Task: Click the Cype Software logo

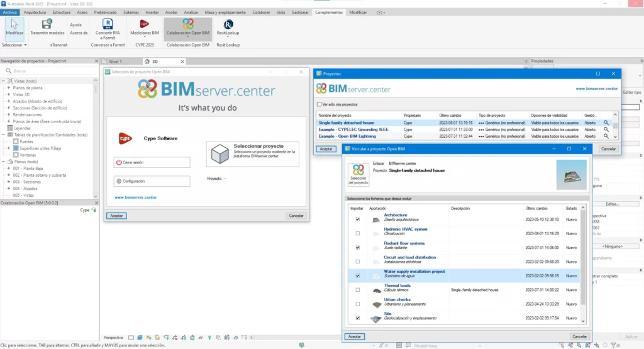Action: 125,138
